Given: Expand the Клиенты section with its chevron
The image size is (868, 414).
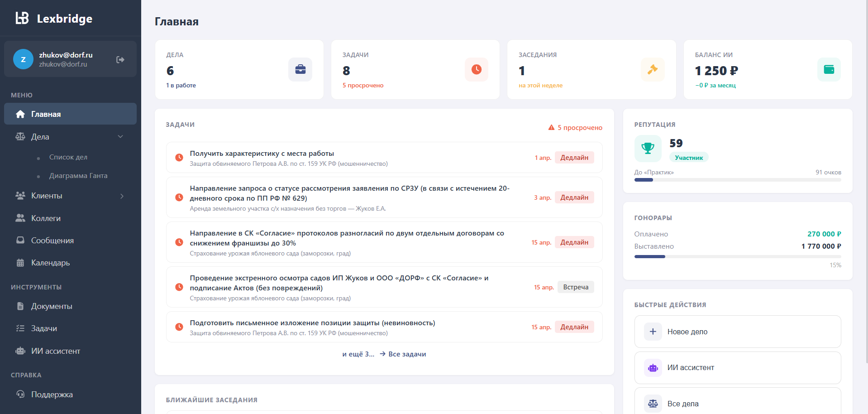Looking at the screenshot, I should pyautogui.click(x=121, y=196).
